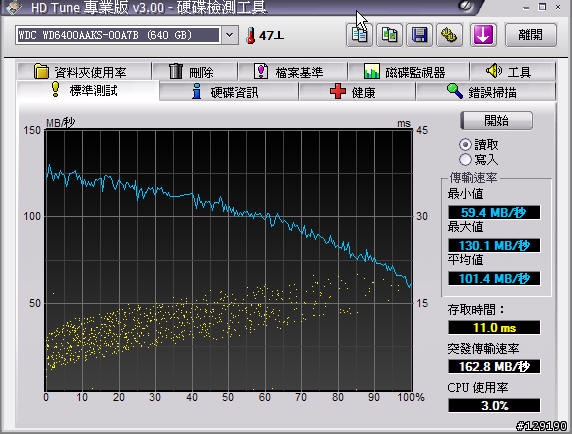Click the minimum value 59.4 MB/秒
This screenshot has height=434, width=572.
pos(494,212)
